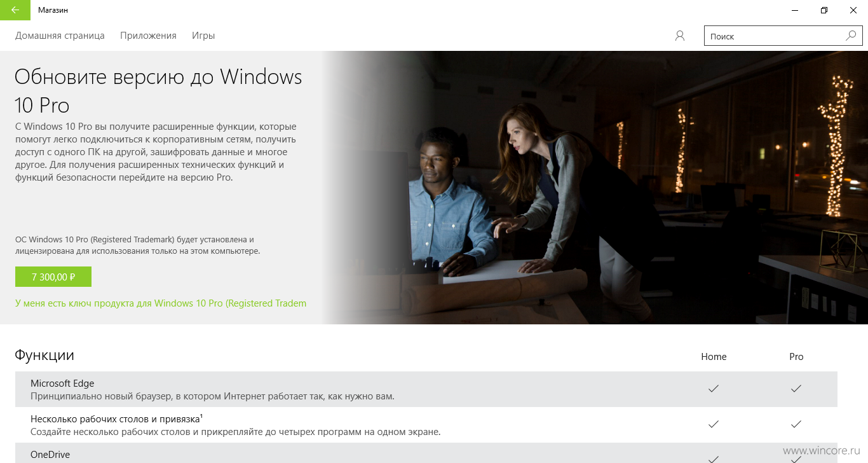Switch to the Приложения tab
This screenshot has height=463, width=868.
[148, 36]
